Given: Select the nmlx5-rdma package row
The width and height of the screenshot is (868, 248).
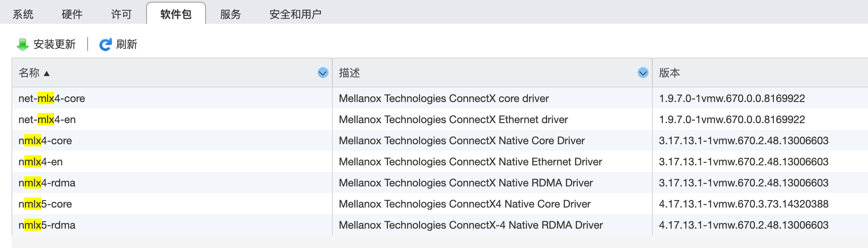Looking at the screenshot, I should 440,225.
